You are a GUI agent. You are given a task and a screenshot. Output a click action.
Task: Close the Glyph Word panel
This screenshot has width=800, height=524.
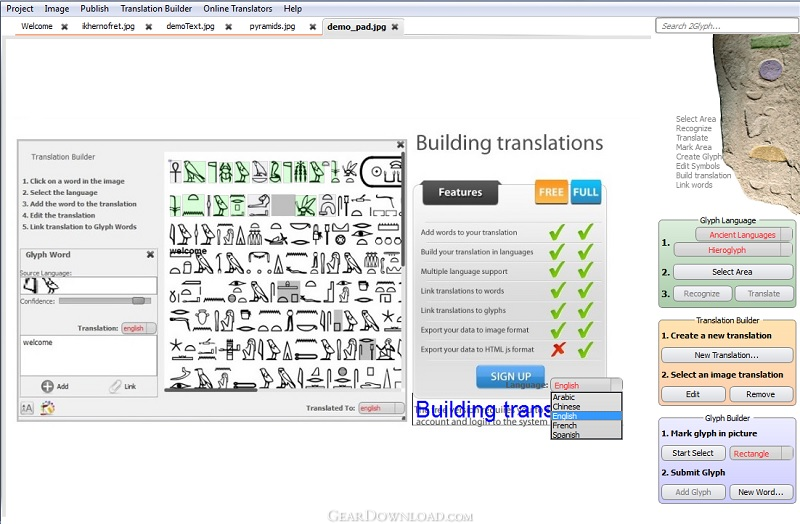click(150, 255)
